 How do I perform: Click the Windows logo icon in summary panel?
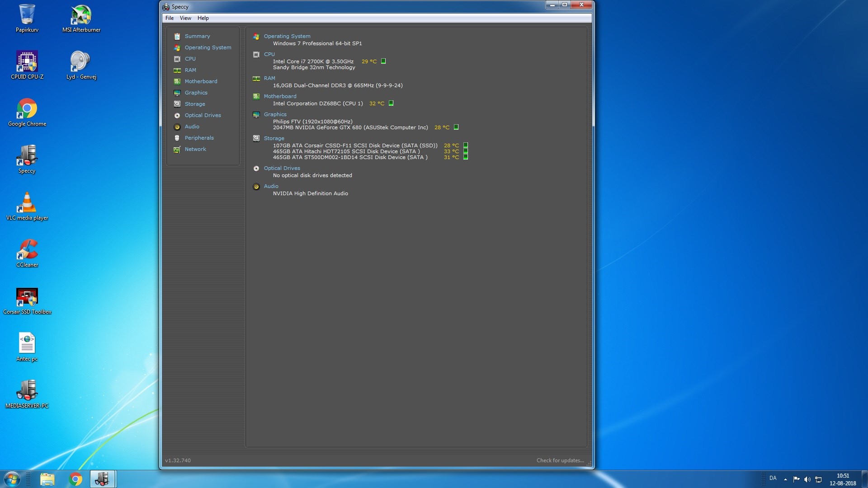tap(256, 37)
